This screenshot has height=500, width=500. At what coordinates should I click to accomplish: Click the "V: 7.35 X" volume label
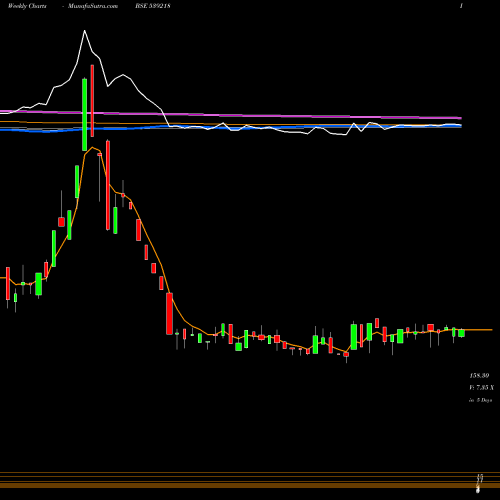[x=481, y=388]
